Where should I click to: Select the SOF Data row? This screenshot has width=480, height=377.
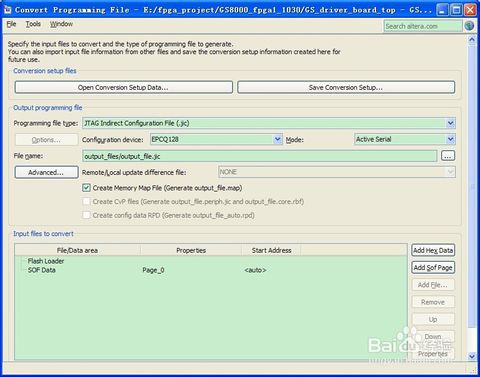coord(42,270)
